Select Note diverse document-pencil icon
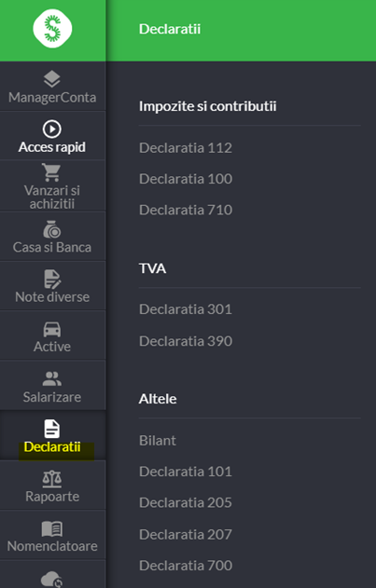Viewport: 376px width, 588px height. tap(52, 280)
